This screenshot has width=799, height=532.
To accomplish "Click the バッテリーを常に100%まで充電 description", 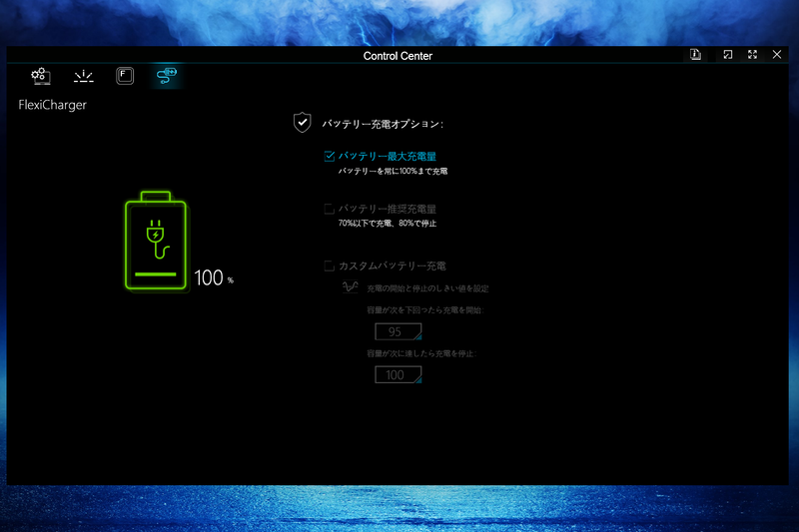I will click(393, 171).
